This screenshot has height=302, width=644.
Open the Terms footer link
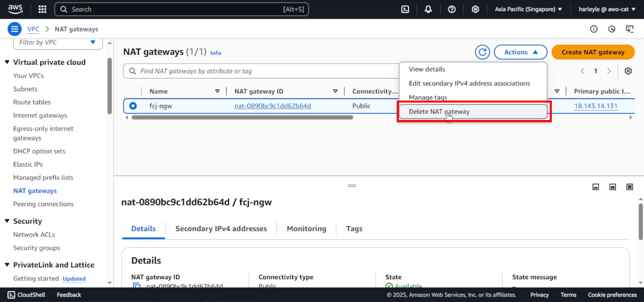tap(568, 295)
